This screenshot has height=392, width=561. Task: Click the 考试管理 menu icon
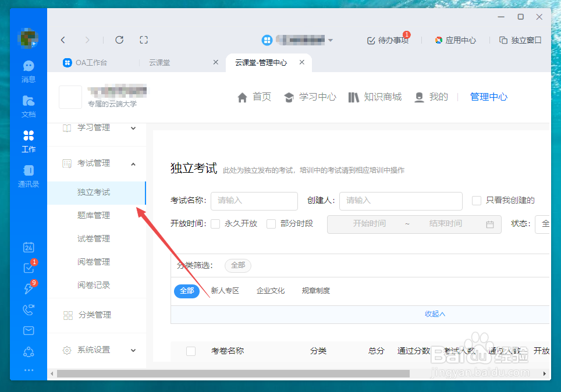tap(67, 163)
